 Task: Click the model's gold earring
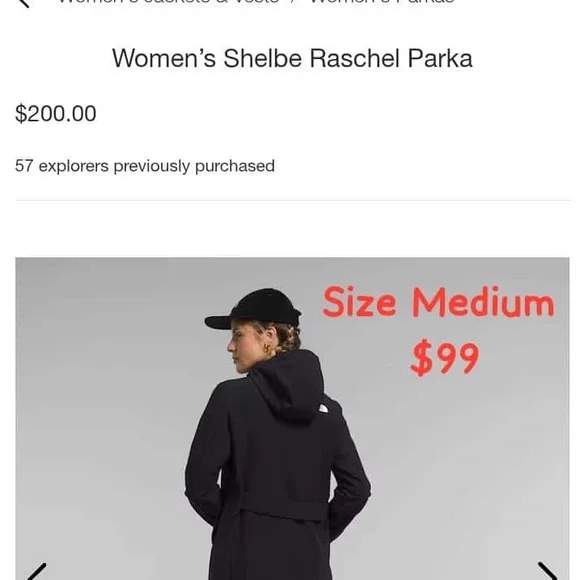(267, 348)
